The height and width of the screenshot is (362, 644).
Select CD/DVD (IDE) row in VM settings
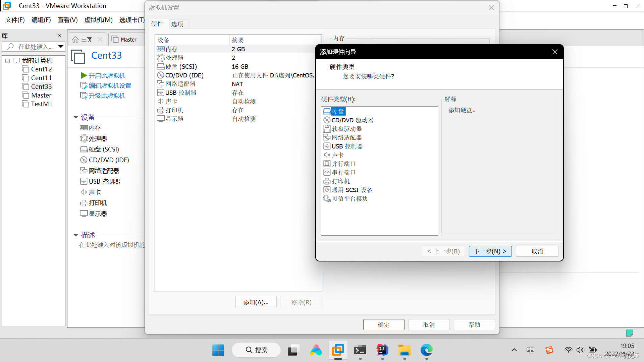(238, 75)
